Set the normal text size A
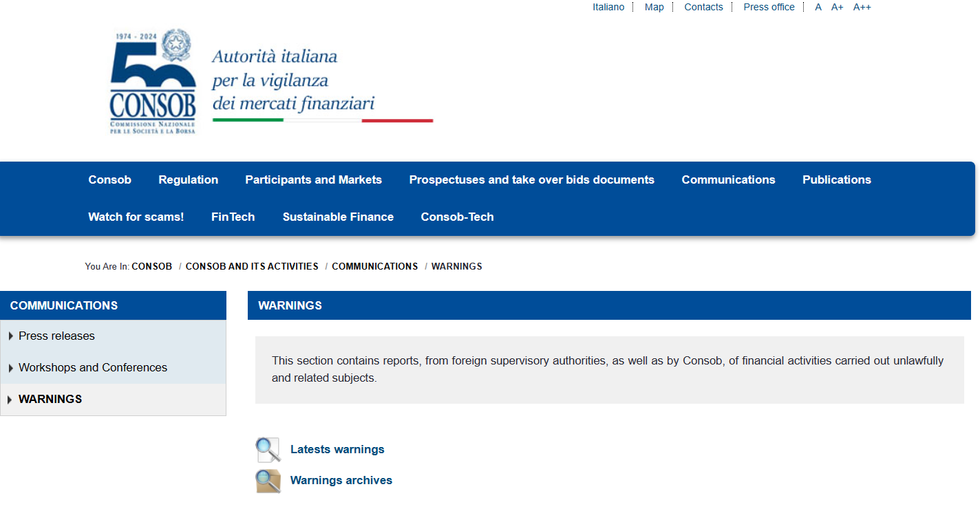This screenshot has height=522, width=980. click(x=818, y=7)
